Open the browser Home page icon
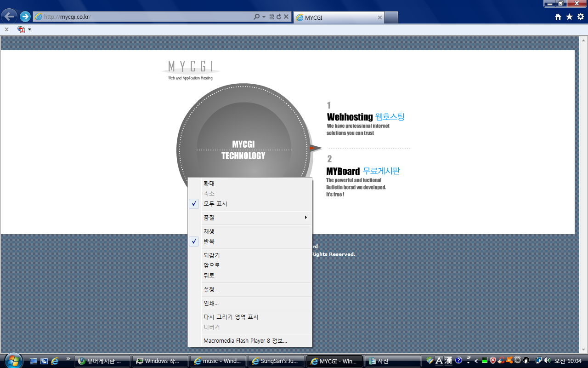 pos(558,17)
